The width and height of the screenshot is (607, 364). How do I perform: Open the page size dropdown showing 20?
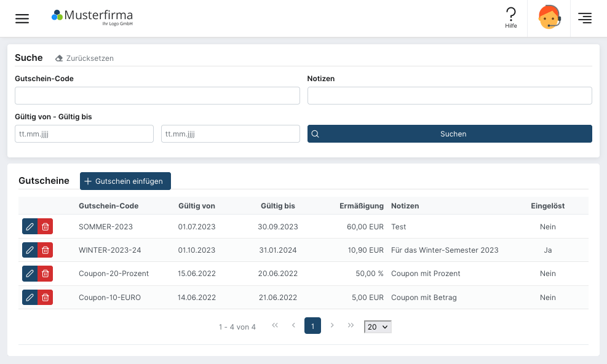378,326
